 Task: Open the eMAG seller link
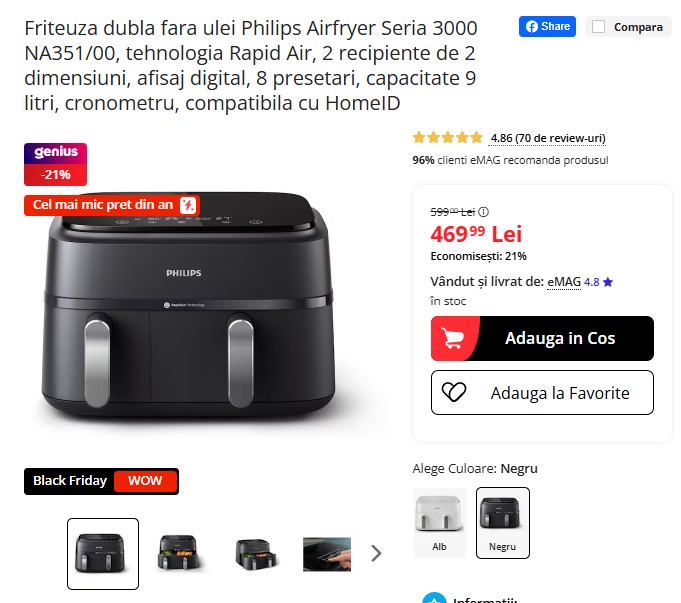tap(564, 282)
